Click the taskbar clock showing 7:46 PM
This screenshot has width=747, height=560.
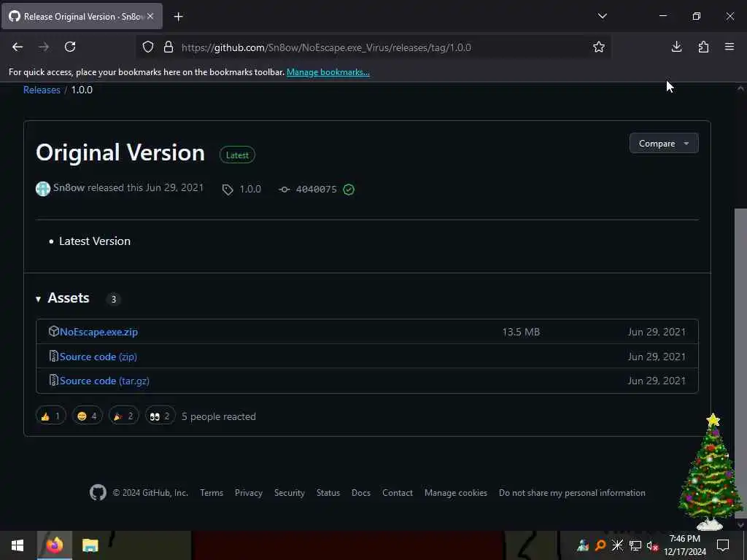pyautogui.click(x=685, y=545)
